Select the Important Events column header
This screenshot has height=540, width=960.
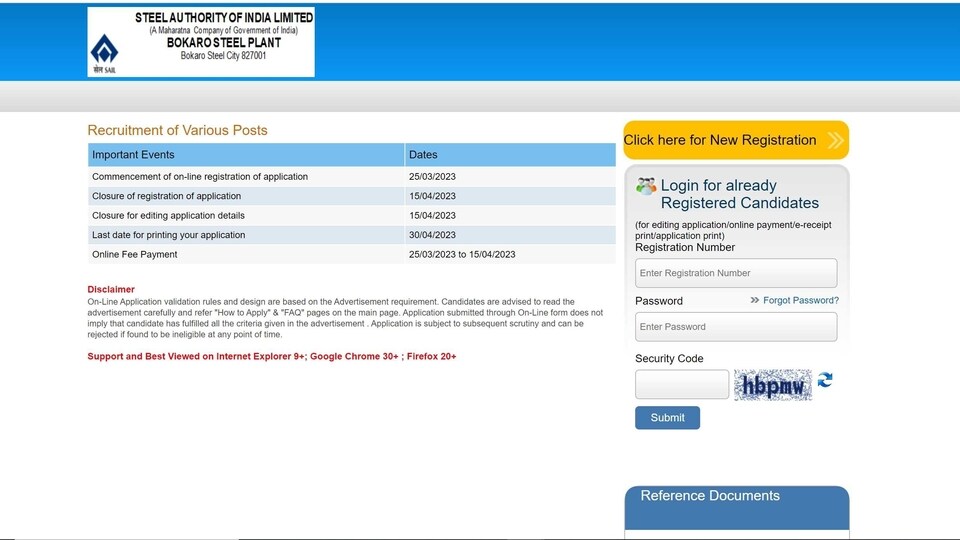click(246, 155)
